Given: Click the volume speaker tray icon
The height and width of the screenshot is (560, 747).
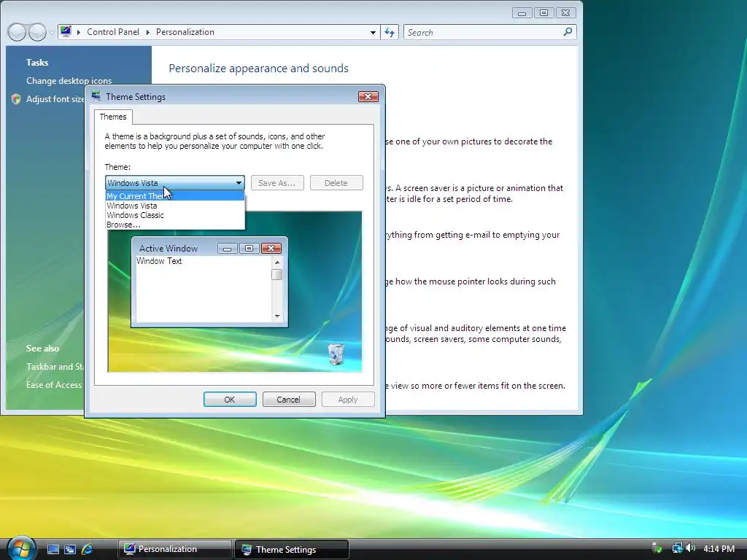Looking at the screenshot, I should click(690, 548).
